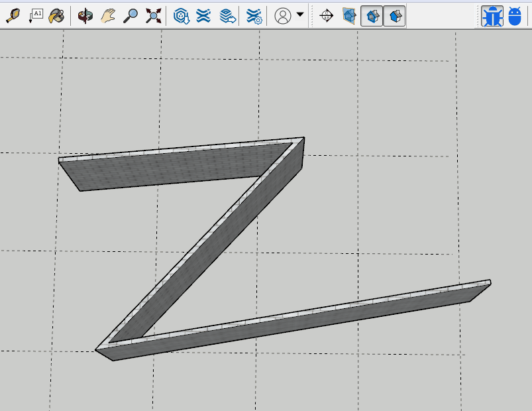Activate the Paint Bucket tool
The height and width of the screenshot is (411, 532).
click(57, 16)
